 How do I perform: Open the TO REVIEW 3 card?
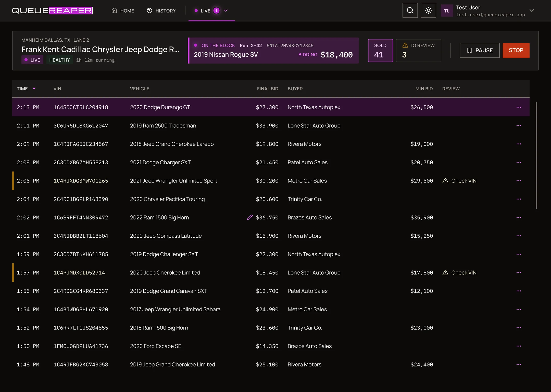point(418,50)
